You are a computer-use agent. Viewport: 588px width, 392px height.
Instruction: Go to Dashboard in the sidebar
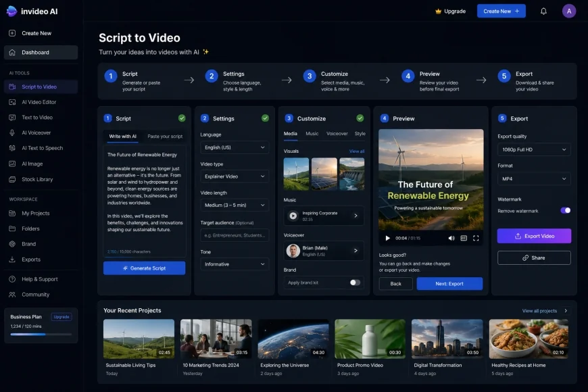coord(41,53)
